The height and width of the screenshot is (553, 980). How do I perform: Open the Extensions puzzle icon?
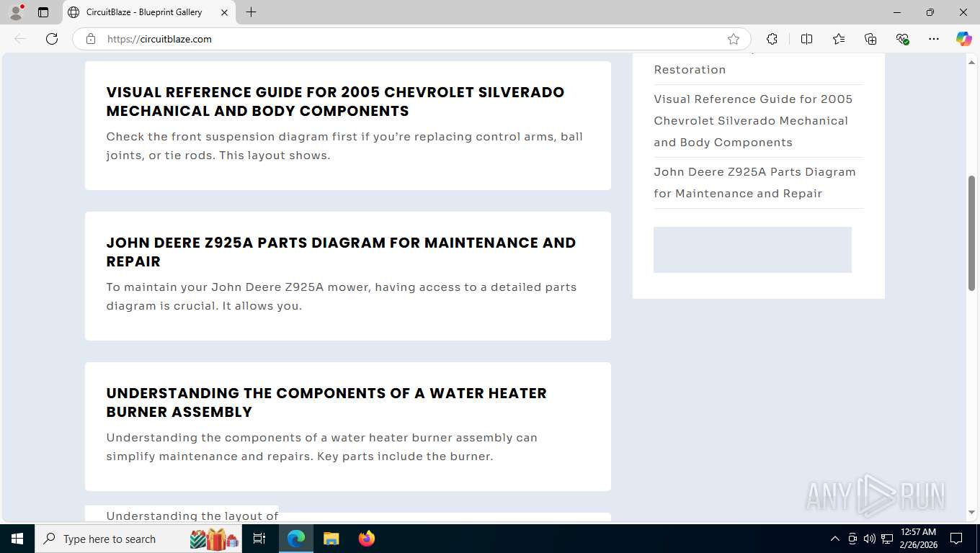point(772,39)
